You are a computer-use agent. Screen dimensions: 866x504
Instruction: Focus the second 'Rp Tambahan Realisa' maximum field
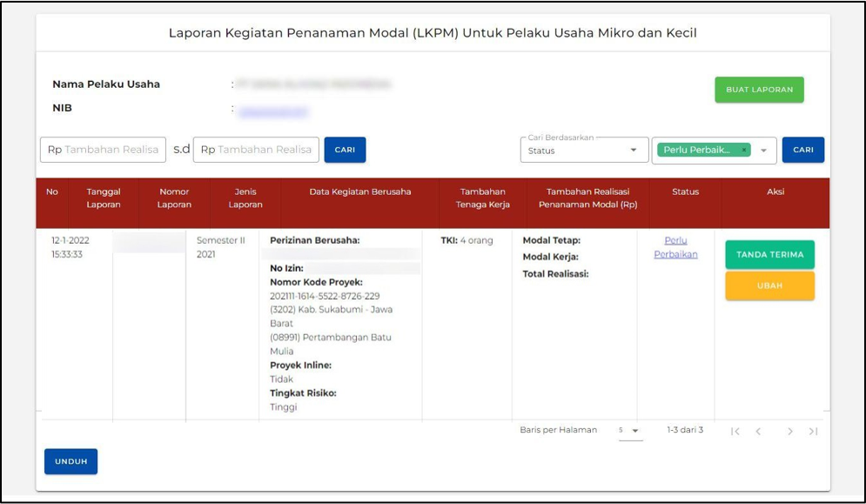coord(256,150)
